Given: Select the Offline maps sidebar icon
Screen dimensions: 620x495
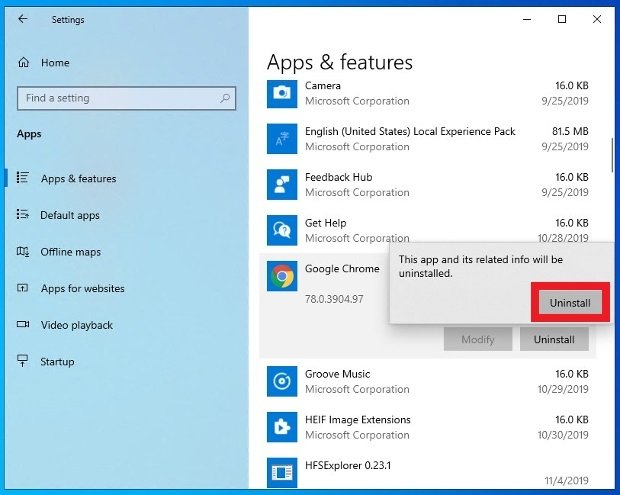Looking at the screenshot, I should coord(23,251).
